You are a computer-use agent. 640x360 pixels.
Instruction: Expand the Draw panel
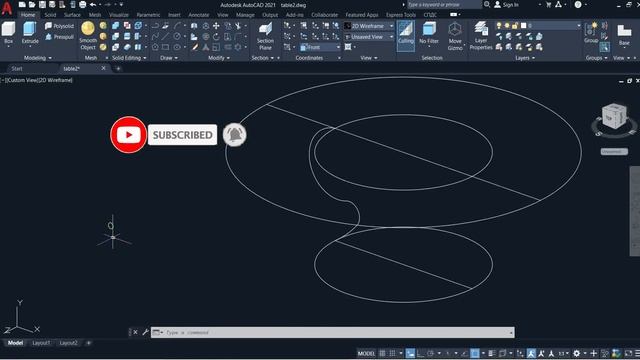169,58
